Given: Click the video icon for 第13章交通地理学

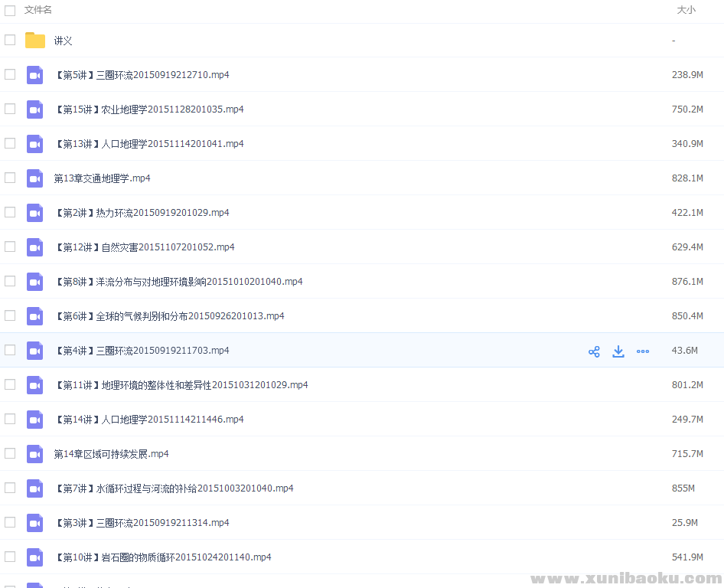Looking at the screenshot, I should tap(35, 178).
